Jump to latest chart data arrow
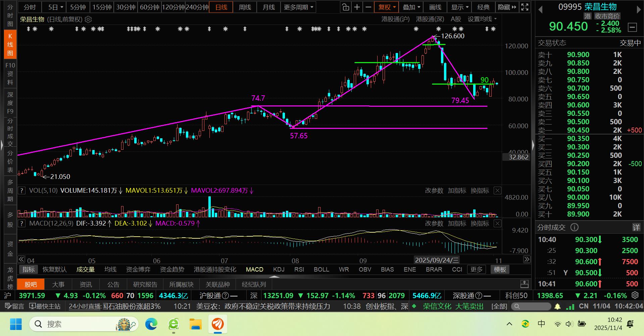The width and height of the screenshot is (644, 336). tap(527, 259)
